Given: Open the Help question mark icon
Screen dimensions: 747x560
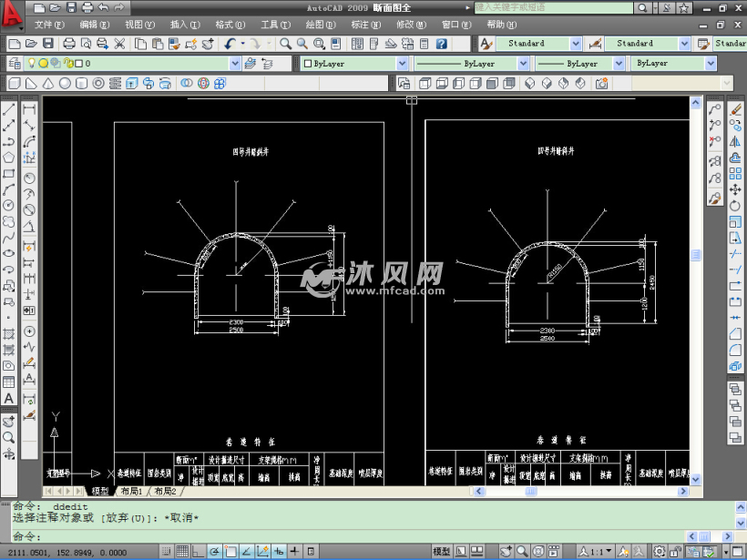Looking at the screenshot, I should click(442, 44).
